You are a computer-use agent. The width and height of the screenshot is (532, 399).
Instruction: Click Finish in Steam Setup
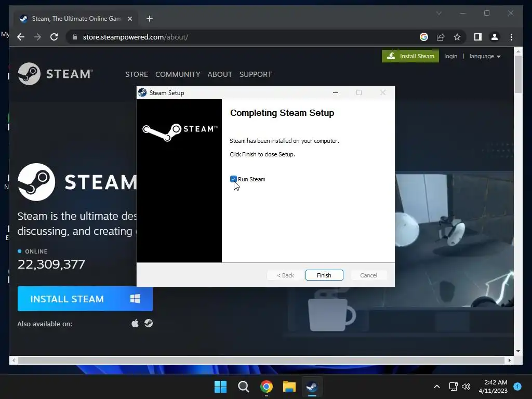(x=324, y=275)
